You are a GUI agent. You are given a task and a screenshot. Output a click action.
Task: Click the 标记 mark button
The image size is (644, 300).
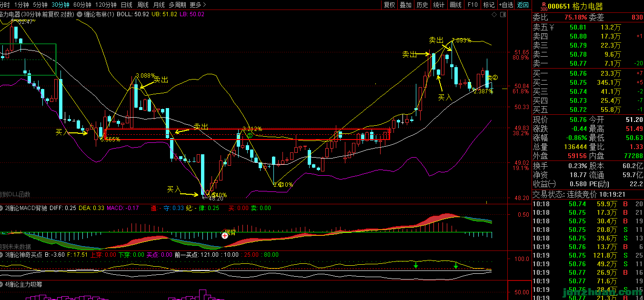click(x=489, y=5)
